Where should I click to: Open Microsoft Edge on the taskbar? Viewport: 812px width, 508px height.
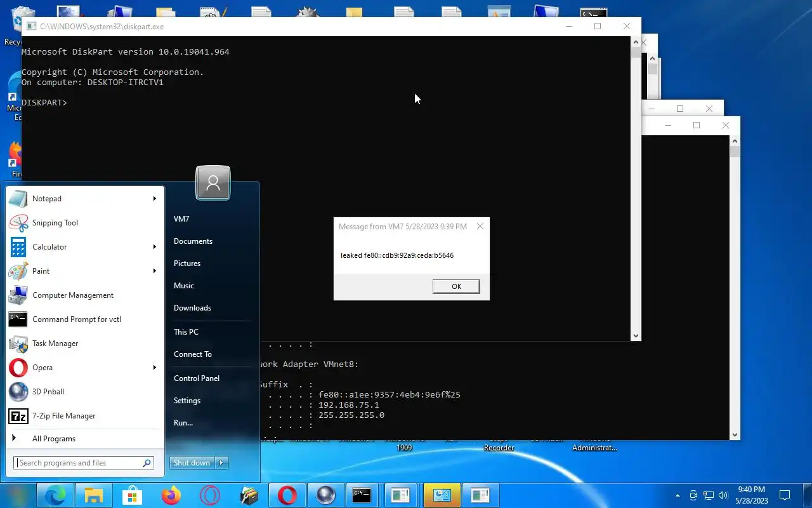coord(55,495)
